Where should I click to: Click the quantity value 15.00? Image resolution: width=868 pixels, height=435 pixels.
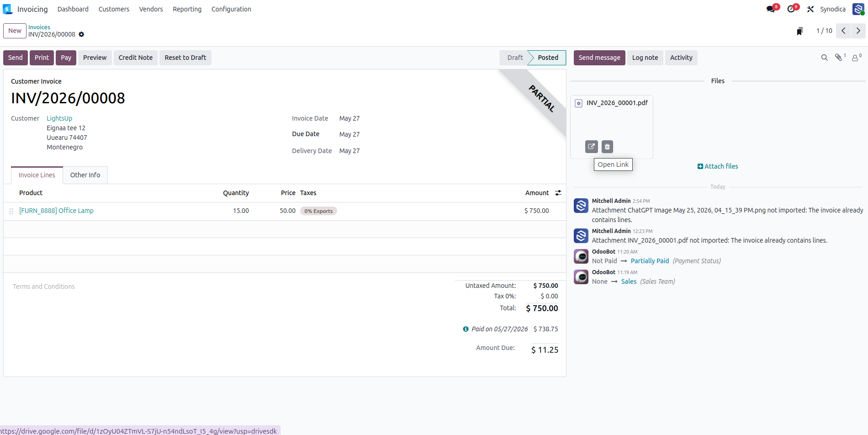pyautogui.click(x=241, y=211)
